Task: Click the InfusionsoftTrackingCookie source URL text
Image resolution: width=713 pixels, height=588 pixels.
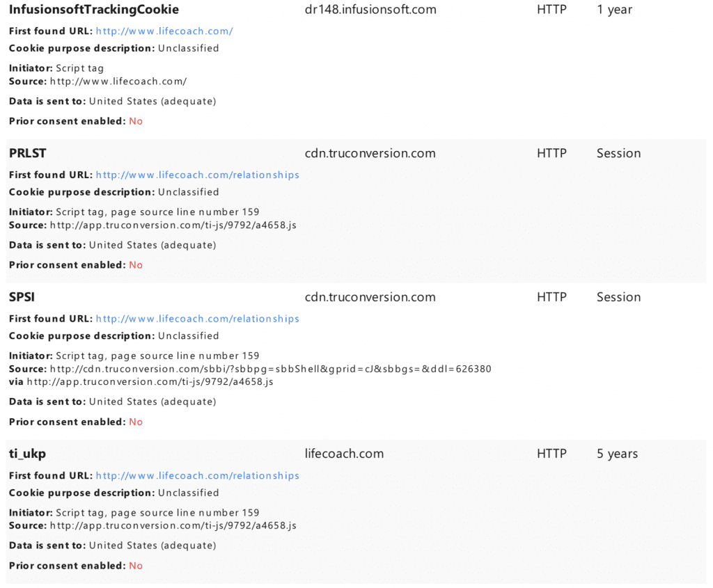Action: coord(118,81)
